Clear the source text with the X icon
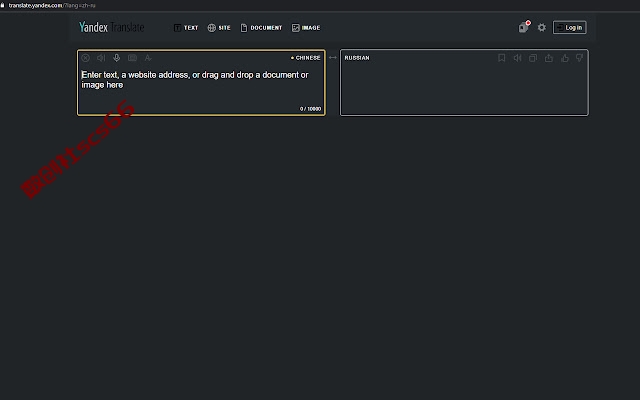The height and width of the screenshot is (400, 640). coord(85,58)
